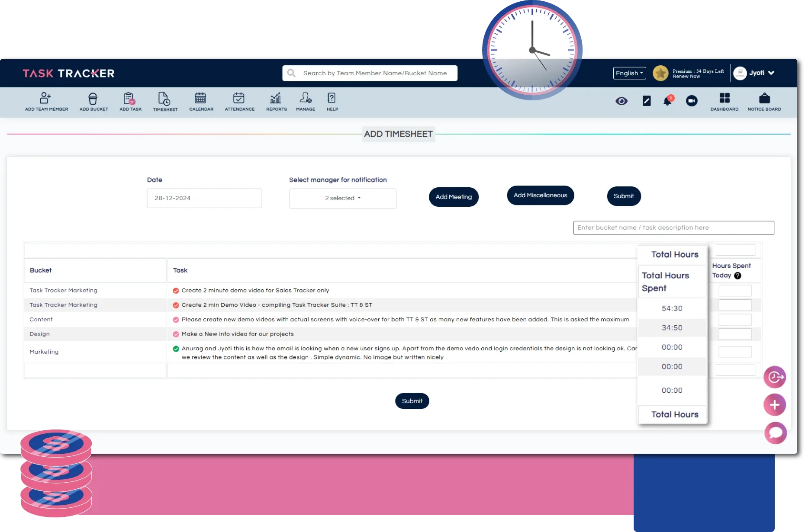Click the Task column header
Image resolution: width=805 pixels, height=532 pixels.
pos(180,270)
